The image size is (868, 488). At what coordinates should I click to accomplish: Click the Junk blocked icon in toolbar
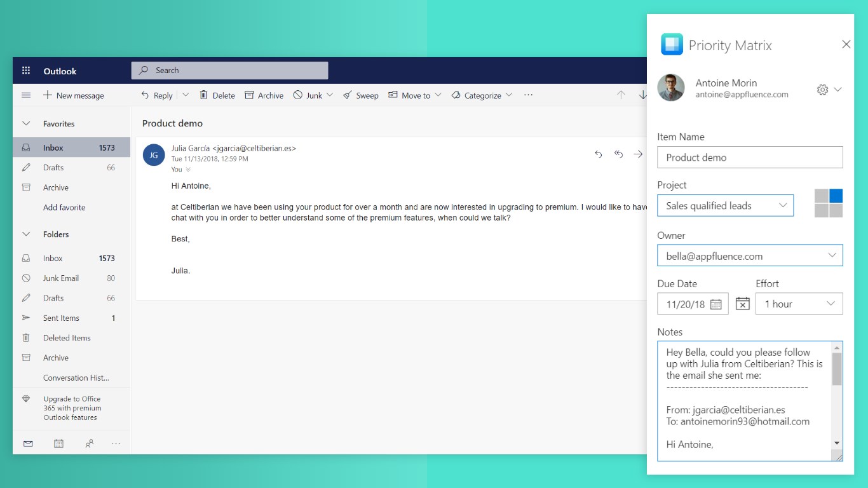point(297,95)
